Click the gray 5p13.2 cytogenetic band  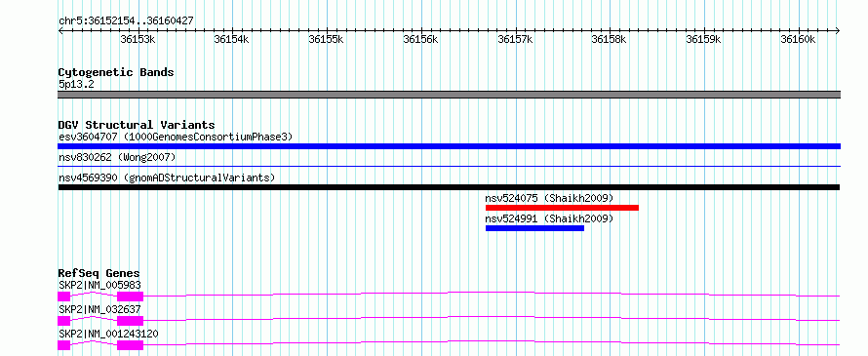[x=449, y=95]
